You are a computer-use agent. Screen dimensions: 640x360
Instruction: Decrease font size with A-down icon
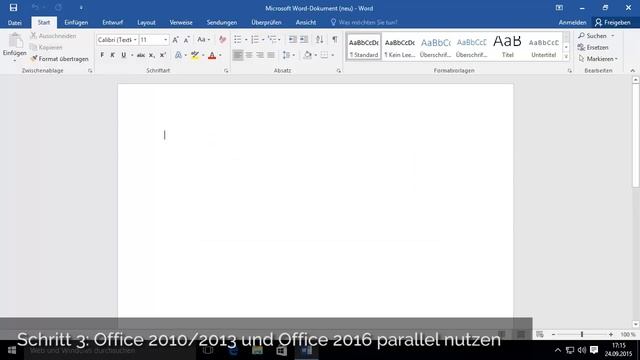coord(187,40)
